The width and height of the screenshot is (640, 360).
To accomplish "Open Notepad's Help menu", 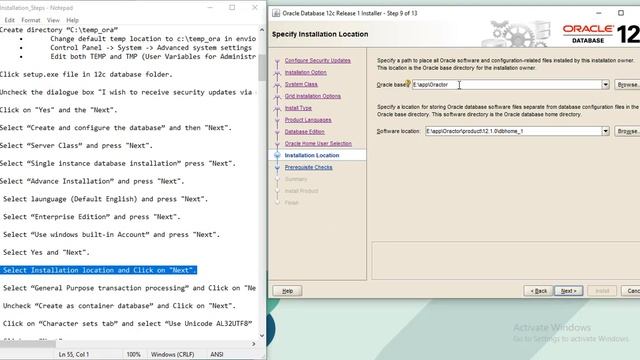I will (72, 20).
